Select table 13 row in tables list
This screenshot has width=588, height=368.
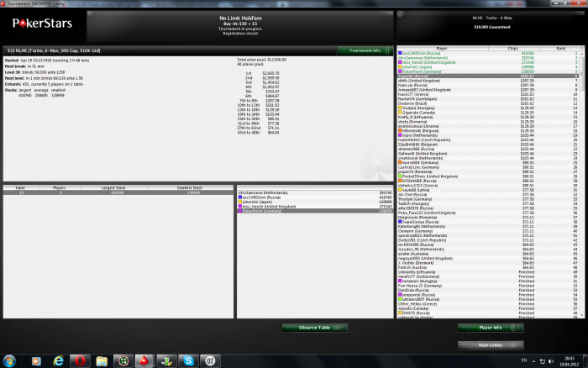tap(118, 192)
